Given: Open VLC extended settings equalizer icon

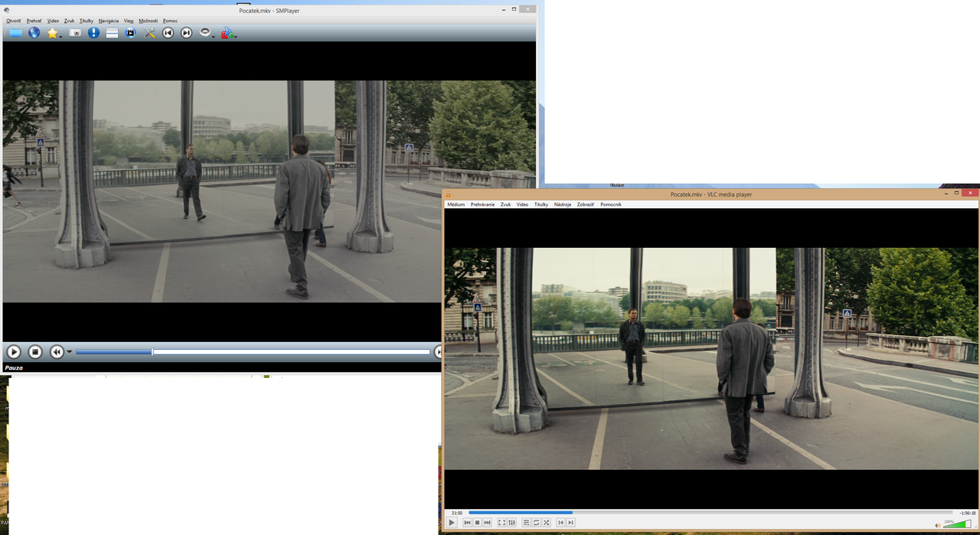Looking at the screenshot, I should [x=512, y=523].
